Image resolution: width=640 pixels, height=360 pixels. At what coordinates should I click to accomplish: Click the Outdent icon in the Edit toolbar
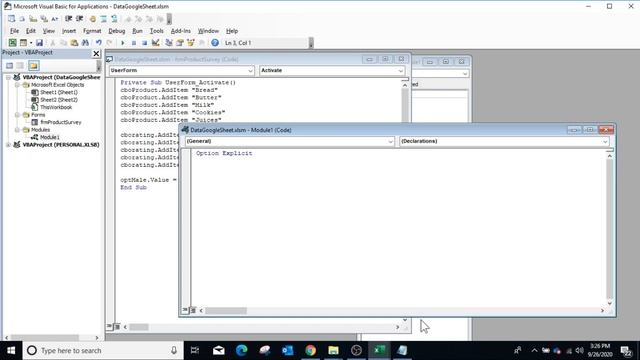[80, 19]
